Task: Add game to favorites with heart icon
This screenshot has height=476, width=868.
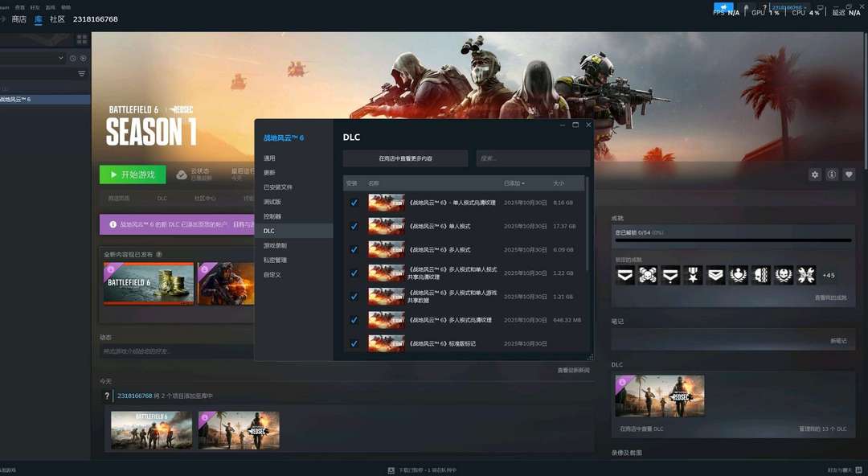Action: (849, 174)
